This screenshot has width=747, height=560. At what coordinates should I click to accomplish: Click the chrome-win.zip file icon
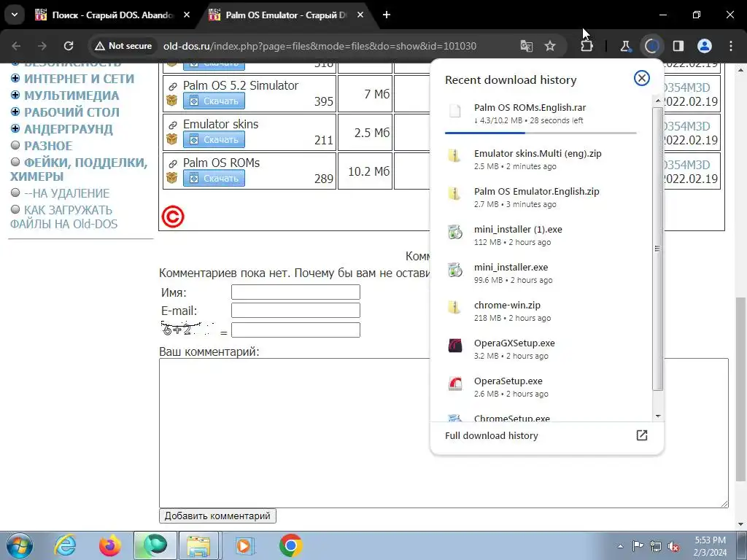coord(455,308)
